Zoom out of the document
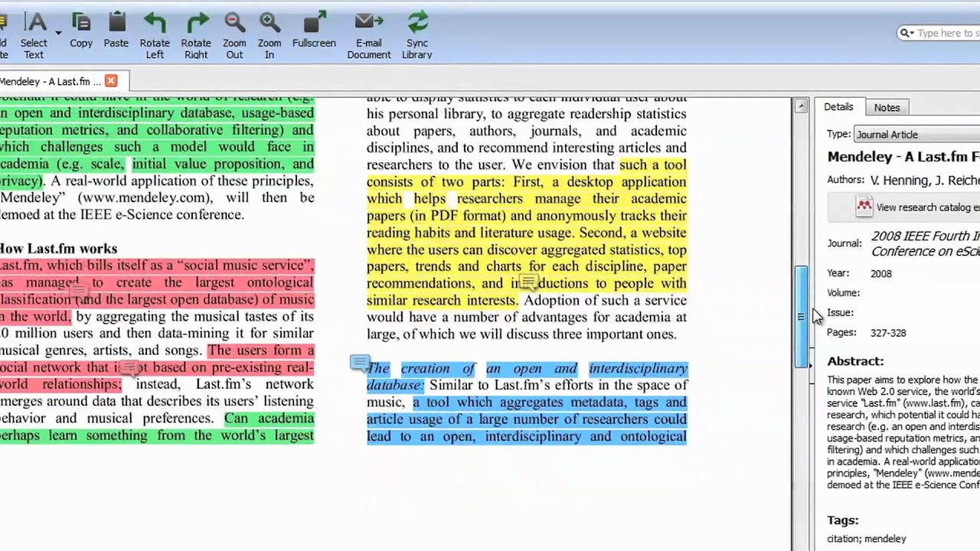This screenshot has width=980, height=551. click(x=234, y=35)
